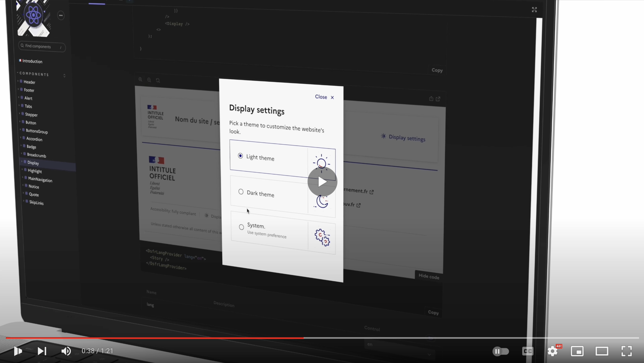Click the lower Copy button near lang
644x363 pixels.
pyautogui.click(x=433, y=313)
